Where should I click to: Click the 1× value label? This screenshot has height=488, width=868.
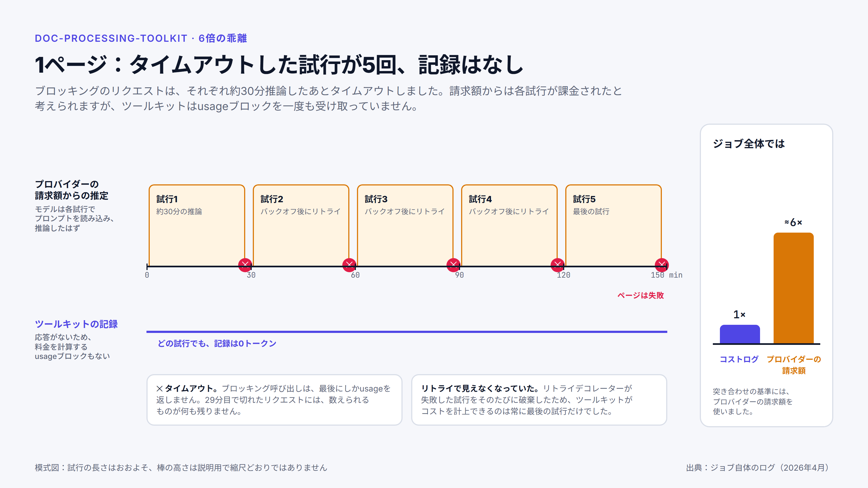pyautogui.click(x=739, y=314)
